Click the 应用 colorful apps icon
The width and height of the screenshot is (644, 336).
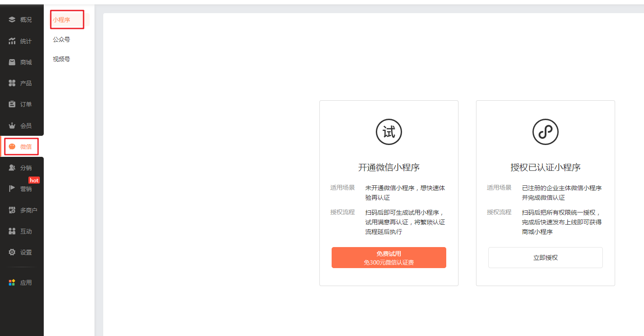coord(12,283)
